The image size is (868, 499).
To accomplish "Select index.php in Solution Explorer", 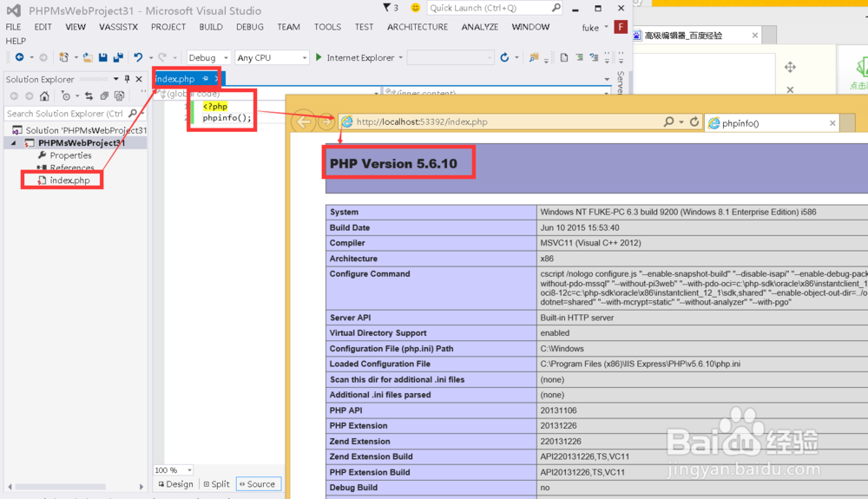I will point(69,181).
